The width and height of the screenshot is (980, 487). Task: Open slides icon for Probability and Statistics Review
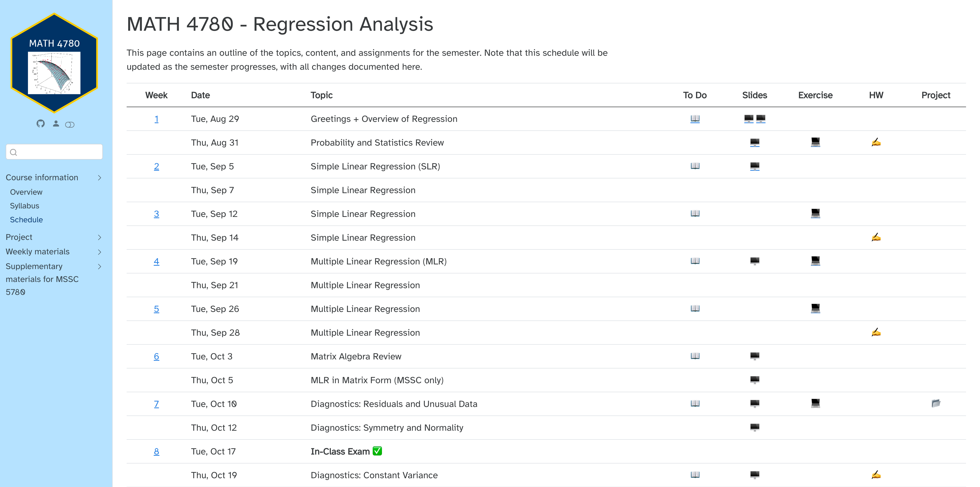click(754, 143)
